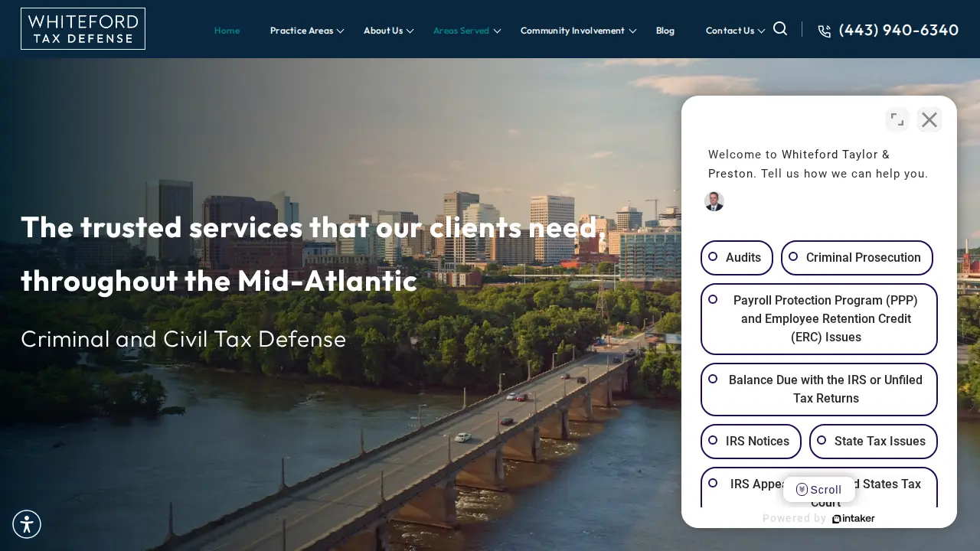
Task: Click the Intaker logo in chat footer
Action: [854, 519]
